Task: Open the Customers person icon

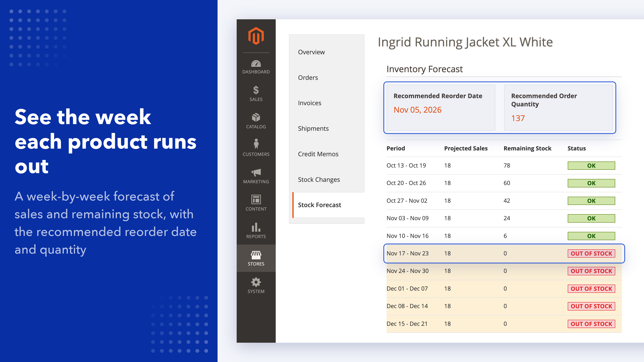Action: pyautogui.click(x=256, y=144)
